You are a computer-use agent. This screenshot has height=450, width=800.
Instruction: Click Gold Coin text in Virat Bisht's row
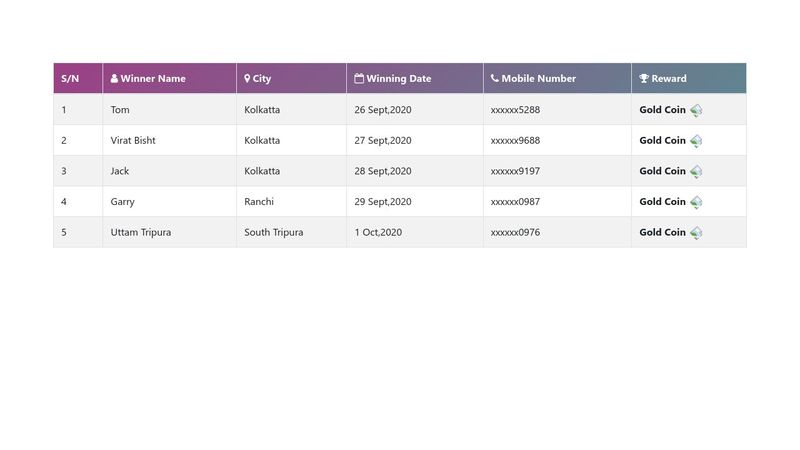tap(662, 140)
